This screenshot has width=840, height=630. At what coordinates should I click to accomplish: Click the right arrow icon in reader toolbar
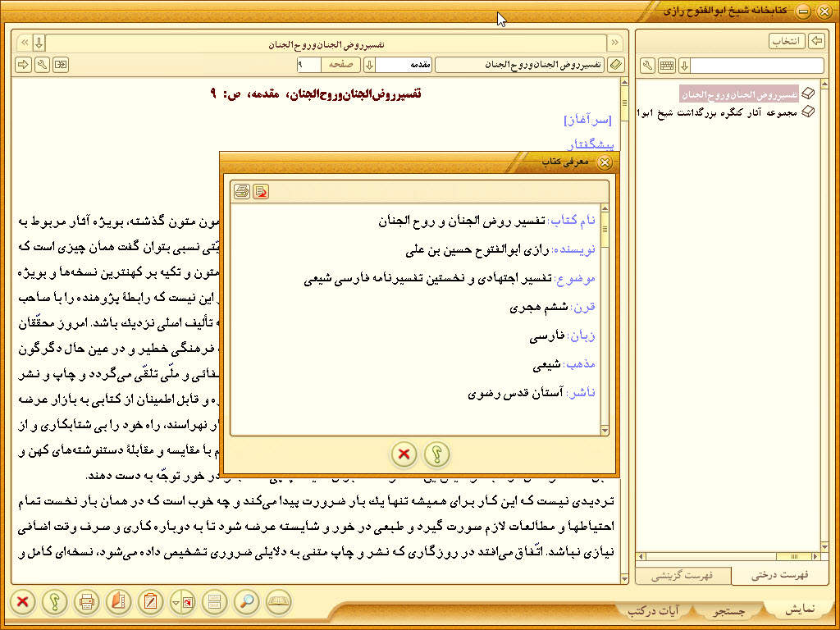click(x=23, y=65)
